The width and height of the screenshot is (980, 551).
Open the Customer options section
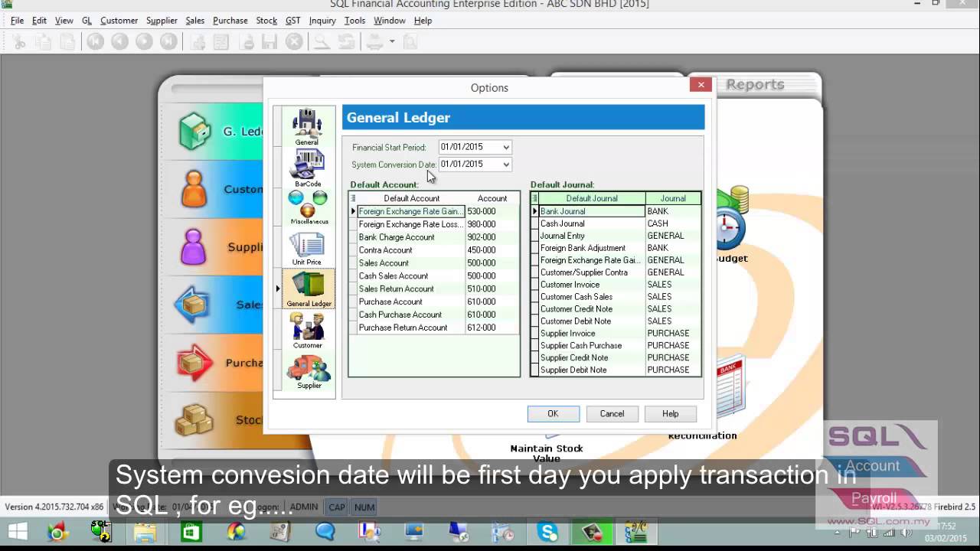[x=307, y=330]
